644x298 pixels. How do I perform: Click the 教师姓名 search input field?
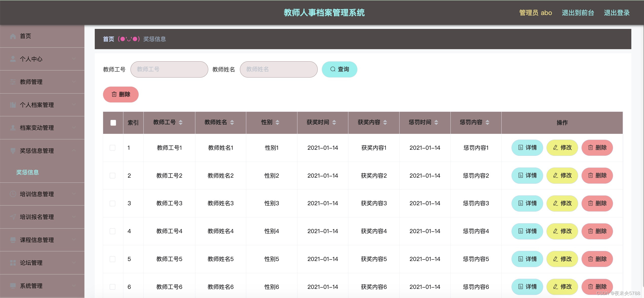(278, 69)
